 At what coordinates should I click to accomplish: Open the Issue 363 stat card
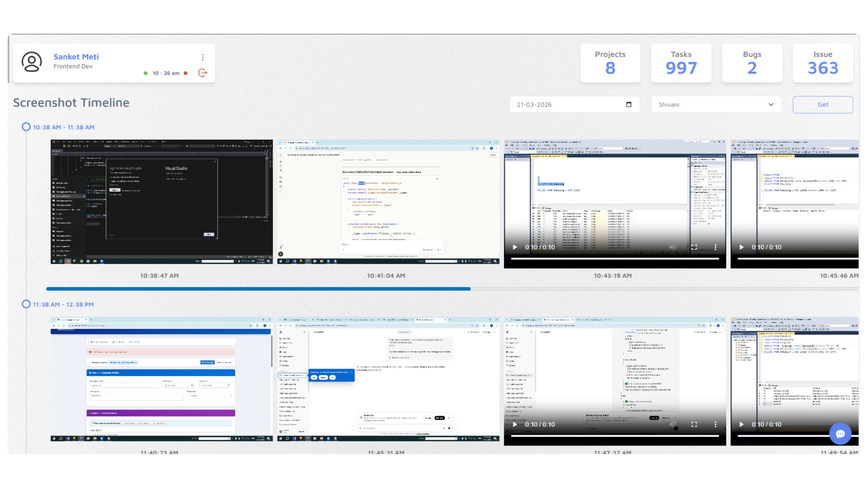822,63
